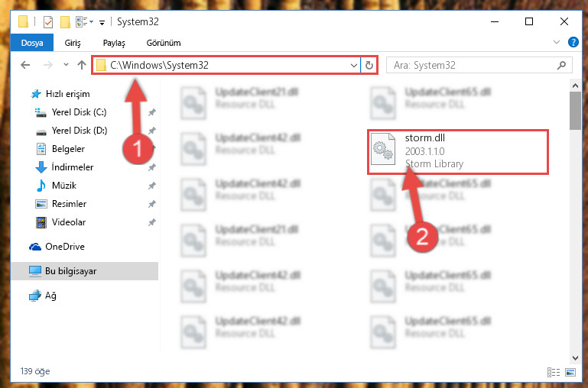Click the Back navigation arrow

25,65
